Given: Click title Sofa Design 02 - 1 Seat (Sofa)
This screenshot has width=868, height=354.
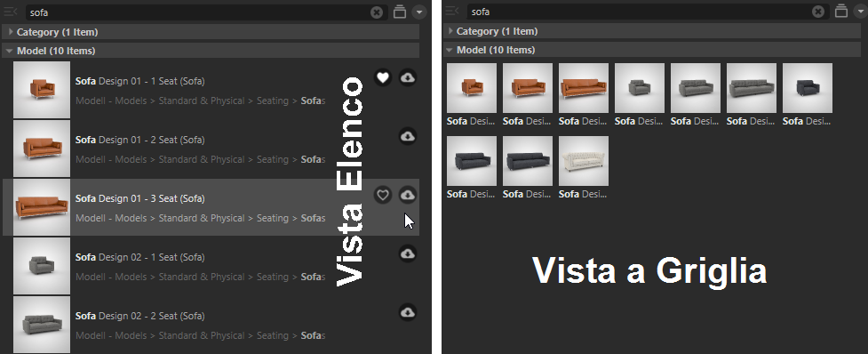Looking at the screenshot, I should [x=140, y=258].
